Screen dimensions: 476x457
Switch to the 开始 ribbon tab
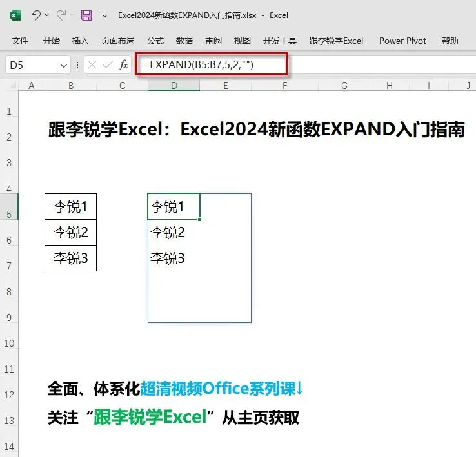pyautogui.click(x=51, y=41)
